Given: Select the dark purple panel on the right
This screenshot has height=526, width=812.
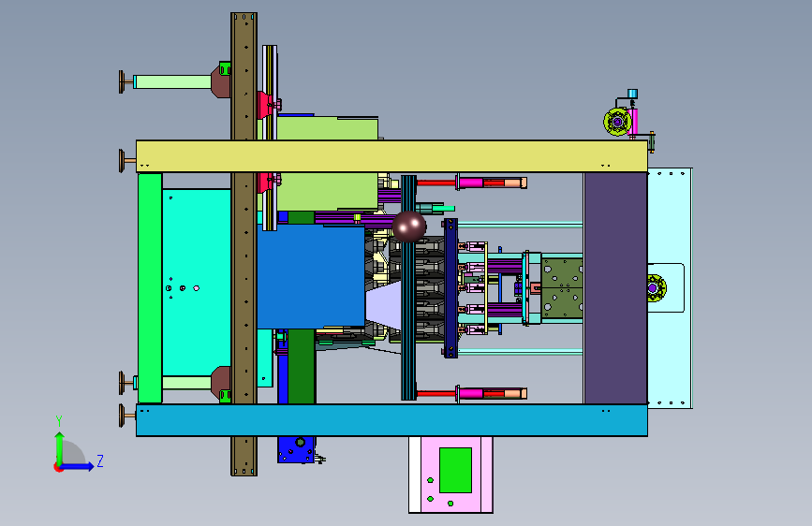Looking at the screenshot, I should coord(615,288).
